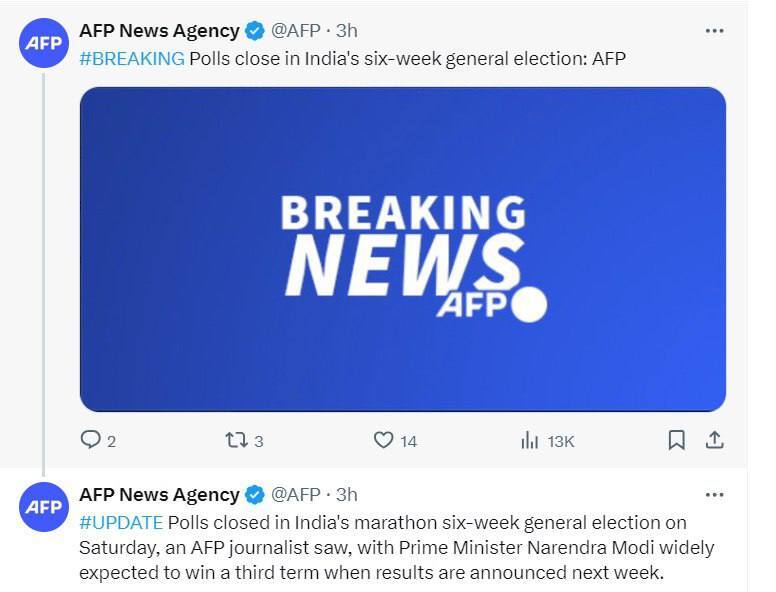Click the 3h timestamp on the UPDATE tweet

[x=347, y=495]
